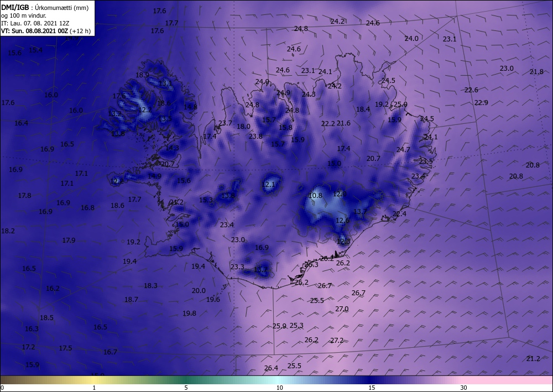The image size is (553, 392).
Task: Click the 18.0 value on the map
Action: pyautogui.click(x=243, y=126)
